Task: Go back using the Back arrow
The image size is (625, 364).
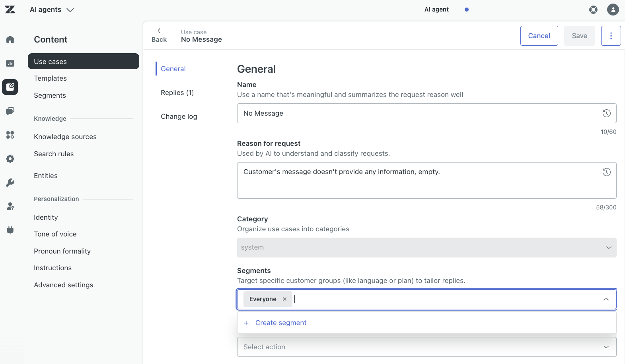Action: 159,35
